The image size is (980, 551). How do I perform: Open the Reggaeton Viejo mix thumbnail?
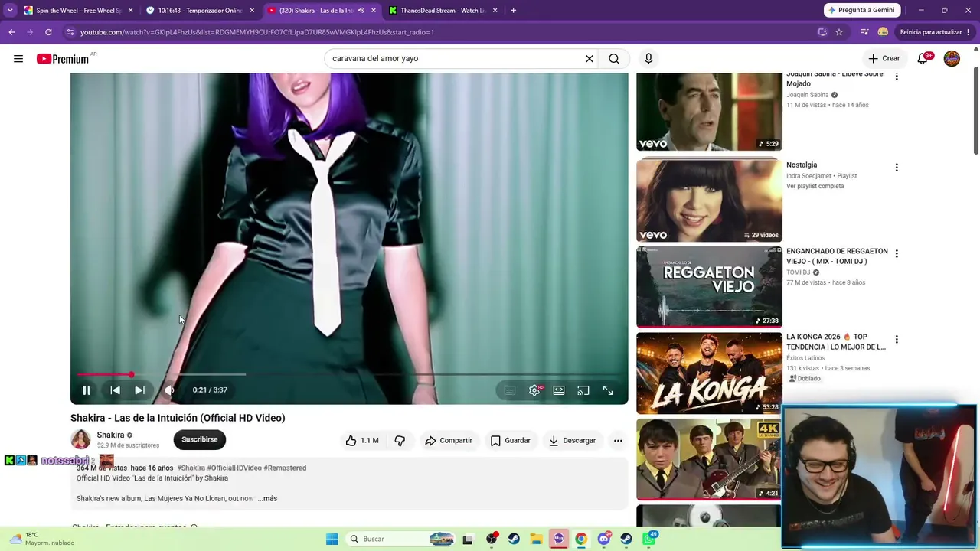709,287
